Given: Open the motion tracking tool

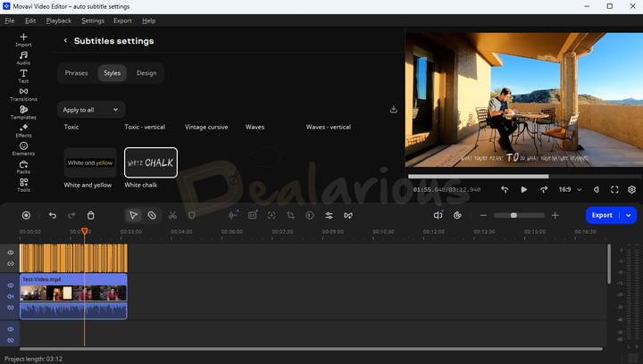Looking at the screenshot, I should coord(271,215).
